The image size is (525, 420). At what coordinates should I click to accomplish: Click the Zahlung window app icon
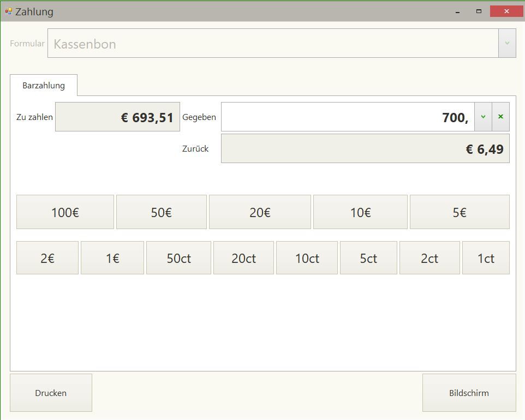click(x=8, y=11)
